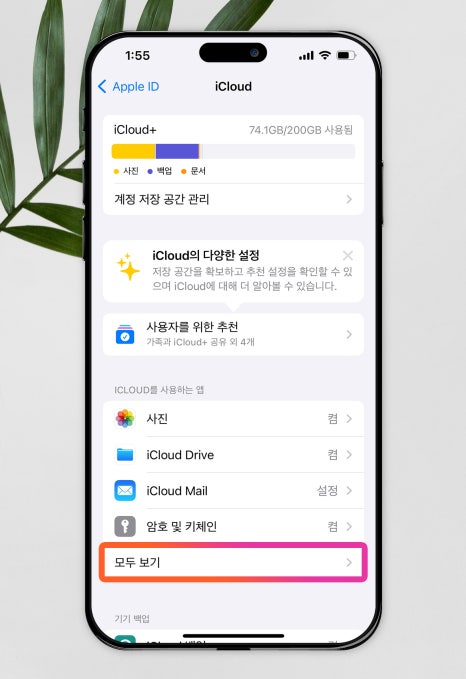
Task: Tap the yellow sparkle icon
Action: [x=128, y=267]
